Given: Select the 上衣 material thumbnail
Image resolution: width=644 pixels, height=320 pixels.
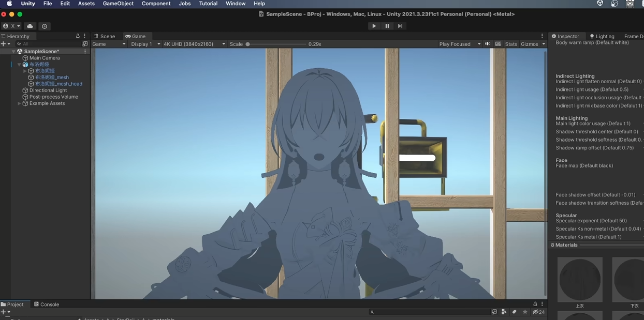Looking at the screenshot, I should pyautogui.click(x=580, y=280).
